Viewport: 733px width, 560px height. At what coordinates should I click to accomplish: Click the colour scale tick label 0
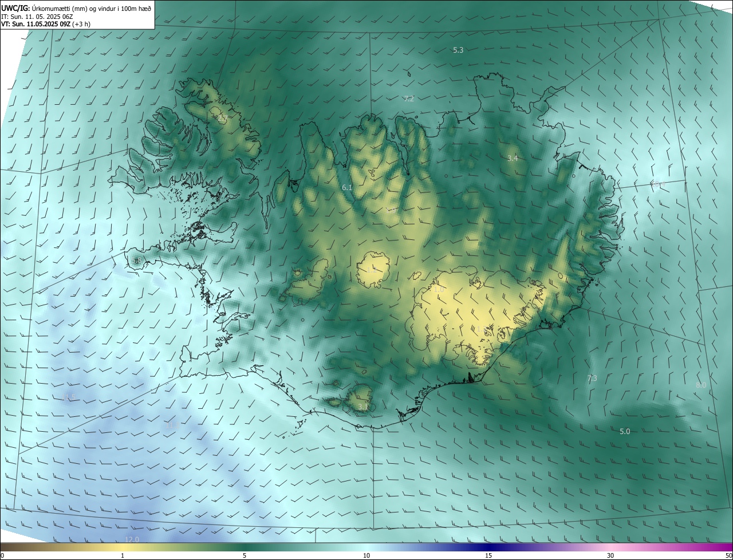click(x=2, y=556)
